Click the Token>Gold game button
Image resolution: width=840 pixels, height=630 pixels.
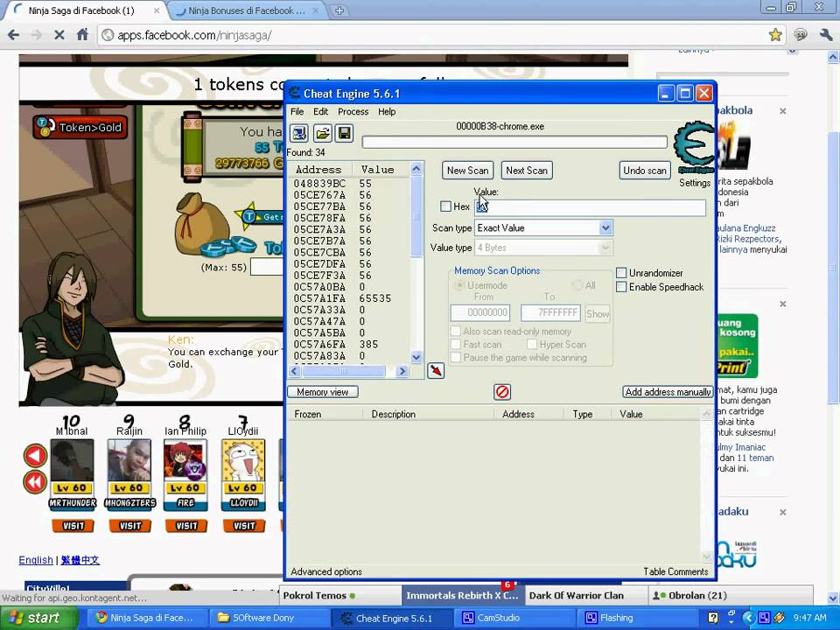(80, 128)
